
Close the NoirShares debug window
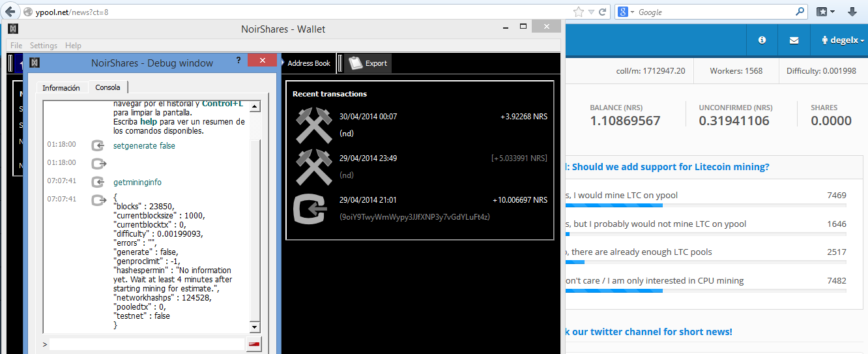(x=263, y=60)
